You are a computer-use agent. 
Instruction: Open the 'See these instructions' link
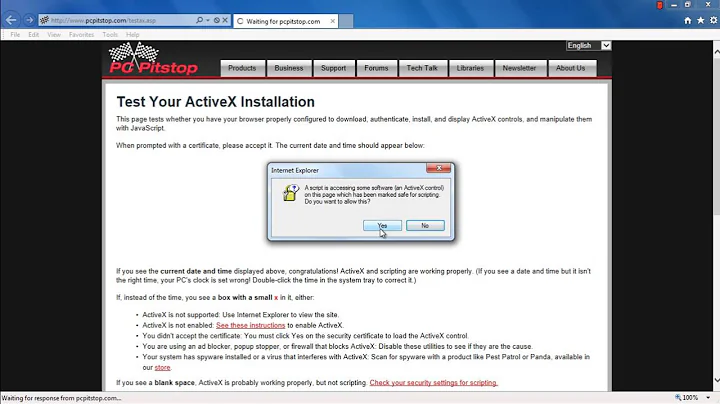pyautogui.click(x=251, y=325)
